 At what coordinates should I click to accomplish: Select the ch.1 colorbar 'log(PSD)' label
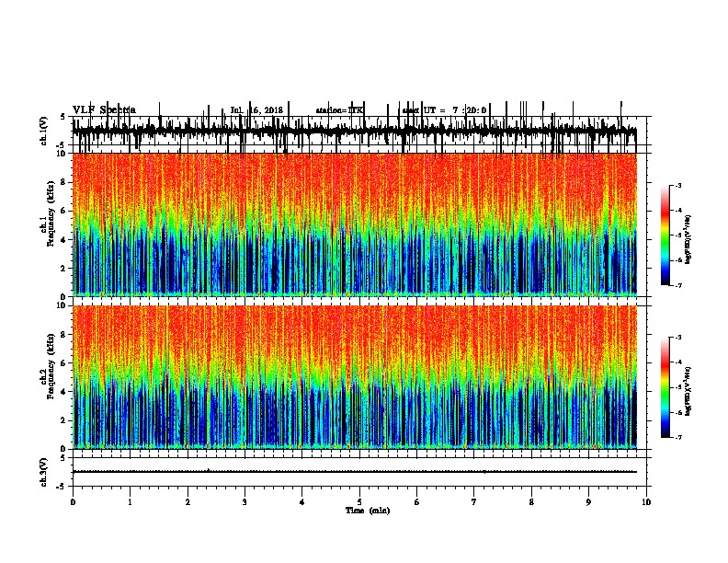pyautogui.click(x=688, y=240)
